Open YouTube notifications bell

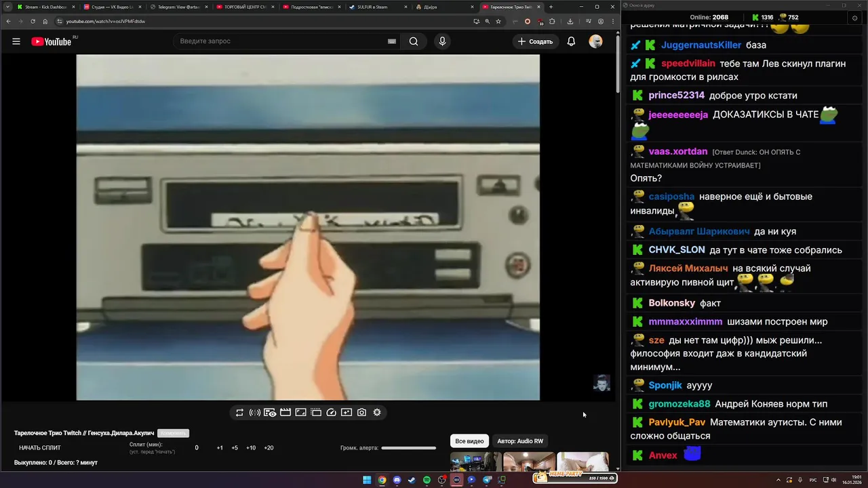pos(571,41)
